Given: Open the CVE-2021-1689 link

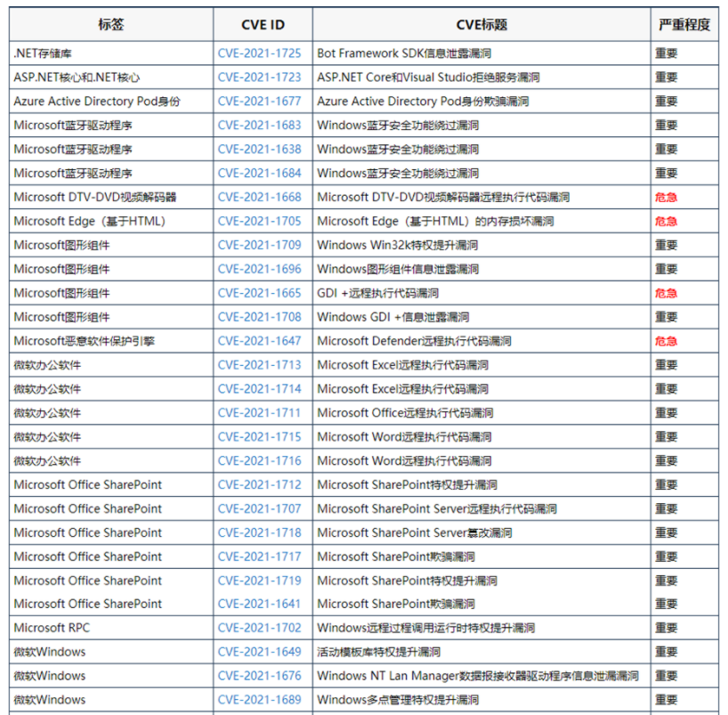Looking at the screenshot, I should [x=259, y=700].
